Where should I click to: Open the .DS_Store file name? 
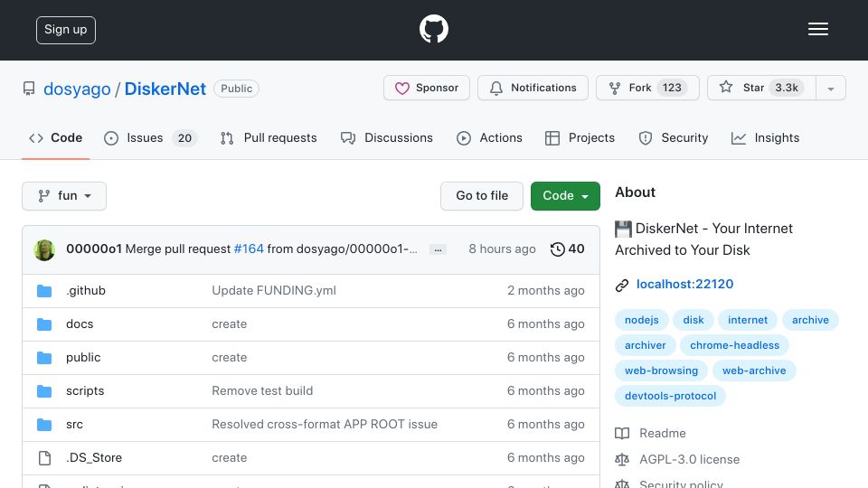click(x=93, y=457)
